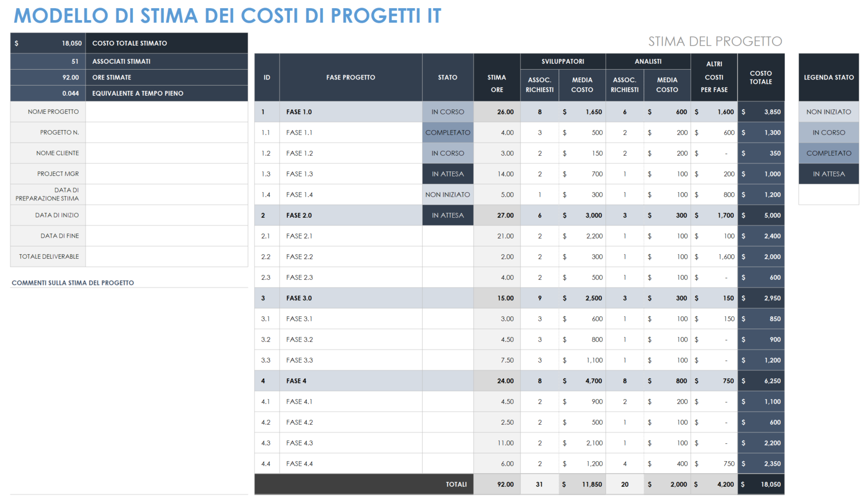This screenshot has height=501, width=868.
Task: Click the IN ATTESA status of FASE 2.0
Action: click(x=448, y=215)
